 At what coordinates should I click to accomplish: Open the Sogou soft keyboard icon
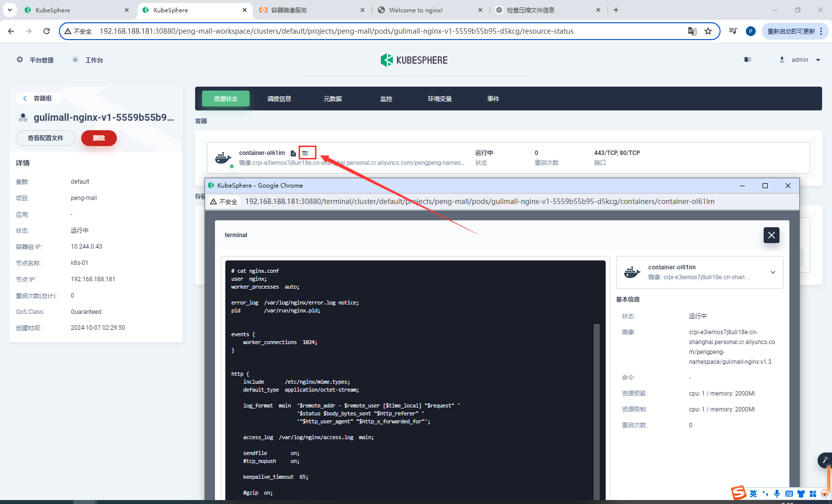tap(789, 494)
